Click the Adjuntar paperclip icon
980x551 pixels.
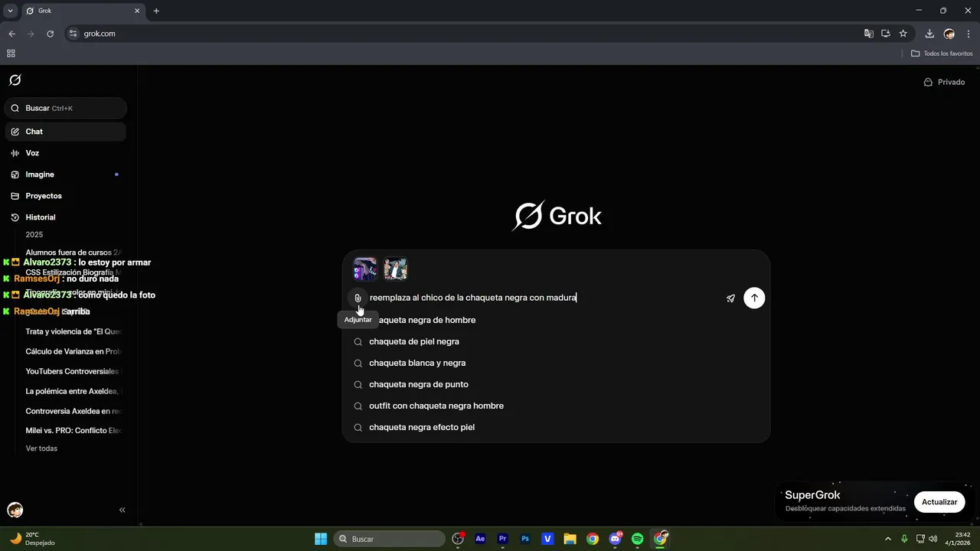358,298
